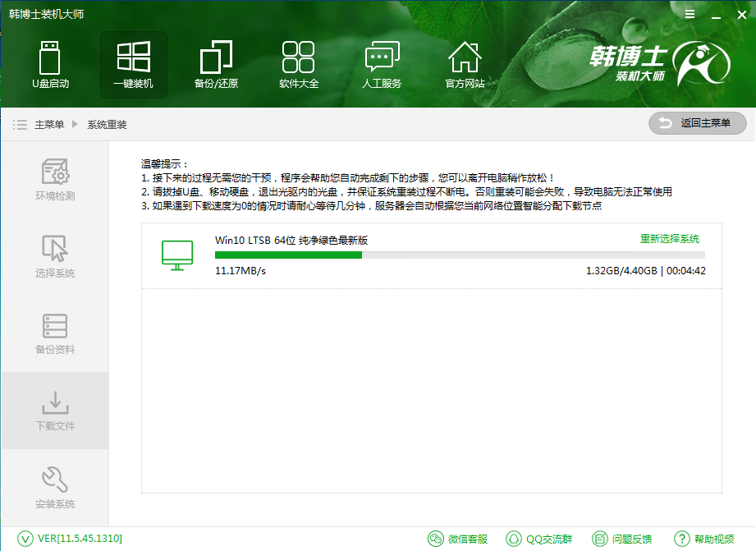Open the 安装系统 sidebar step

[54, 491]
